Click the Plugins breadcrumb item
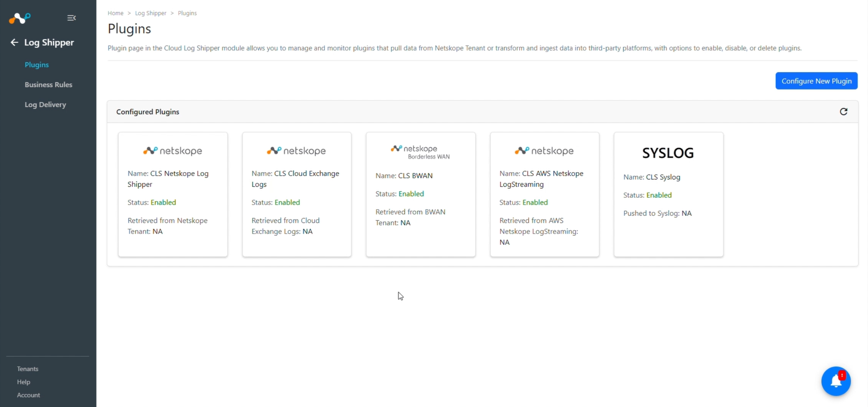 coord(187,13)
